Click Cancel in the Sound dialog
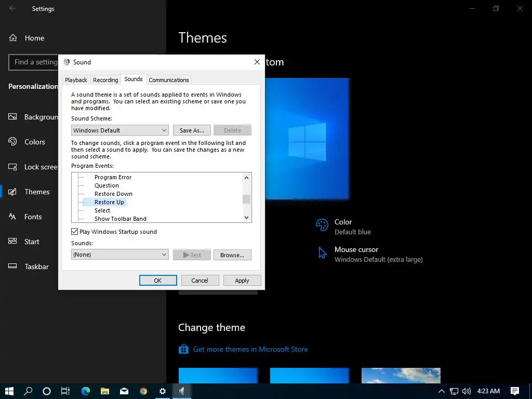 click(200, 280)
